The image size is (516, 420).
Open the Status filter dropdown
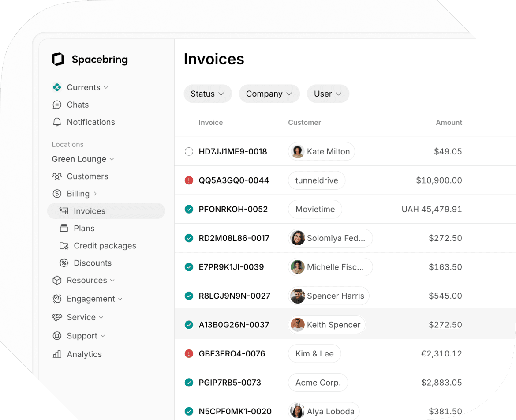(x=207, y=94)
